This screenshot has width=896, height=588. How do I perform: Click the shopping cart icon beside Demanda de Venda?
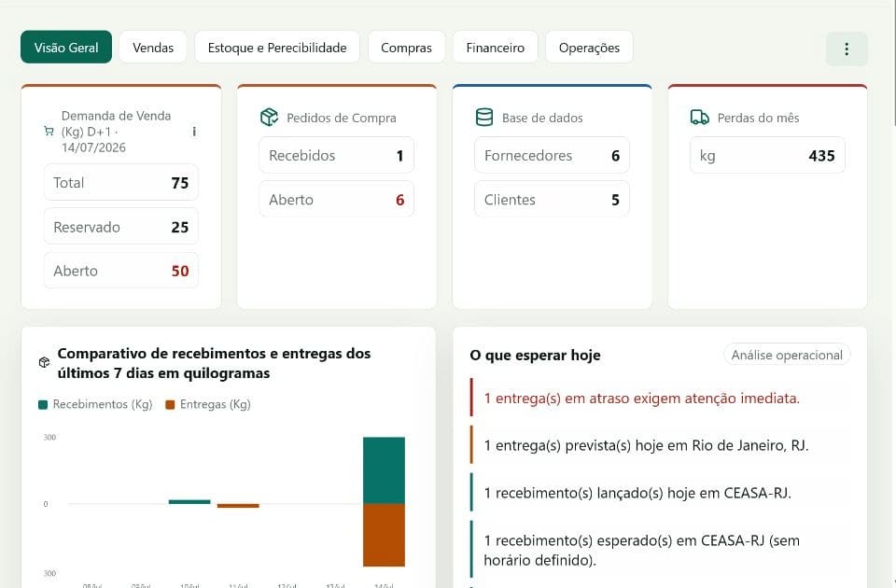coord(49,132)
